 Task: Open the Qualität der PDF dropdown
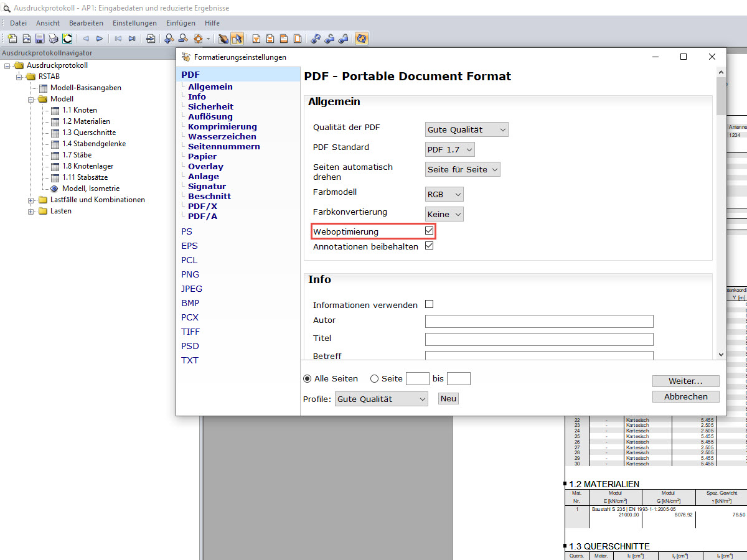point(466,129)
